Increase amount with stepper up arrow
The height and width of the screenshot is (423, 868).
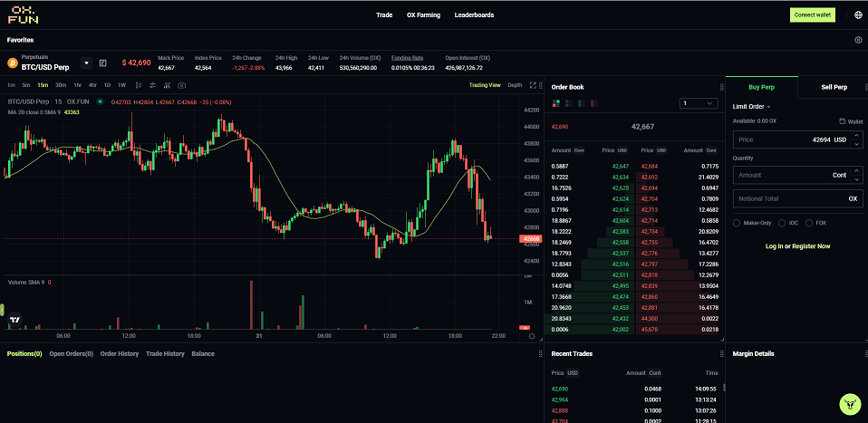click(856, 171)
